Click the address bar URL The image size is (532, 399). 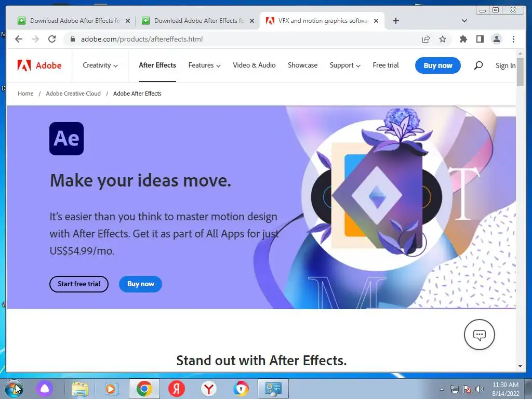pyautogui.click(x=141, y=39)
